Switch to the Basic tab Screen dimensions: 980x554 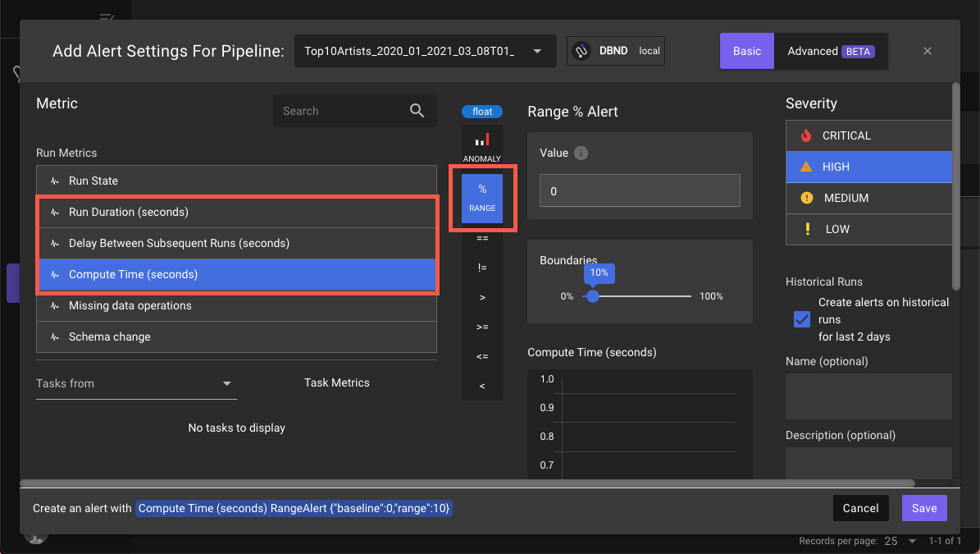pos(746,51)
